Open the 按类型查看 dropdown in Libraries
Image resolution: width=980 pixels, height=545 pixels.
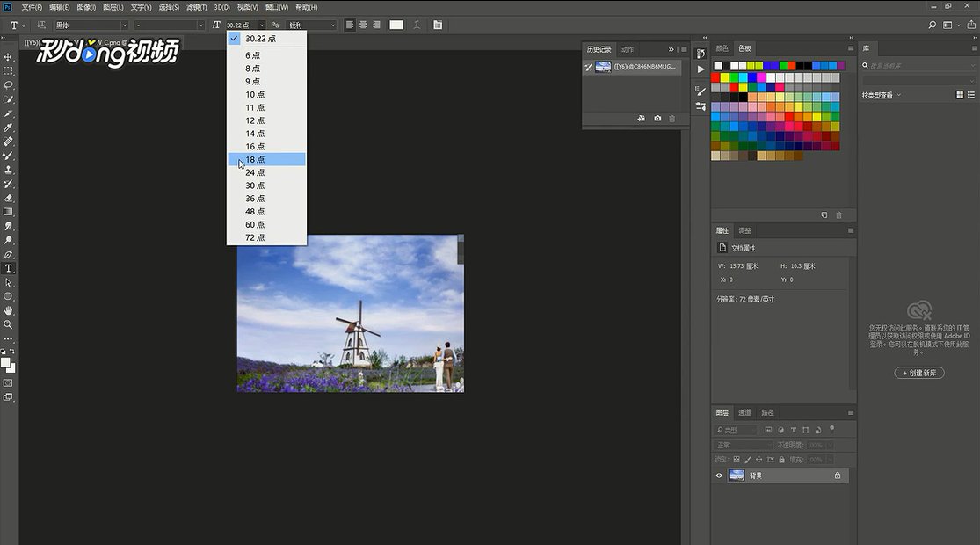pos(882,95)
